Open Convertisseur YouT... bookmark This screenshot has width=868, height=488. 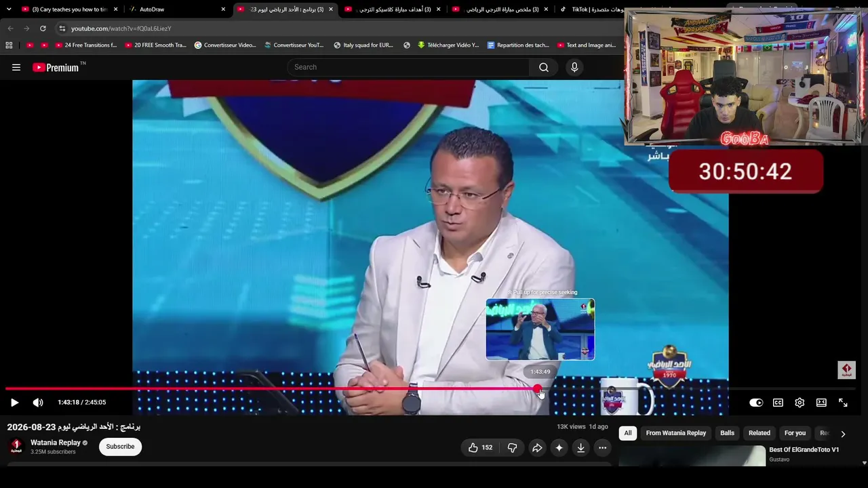coord(294,45)
